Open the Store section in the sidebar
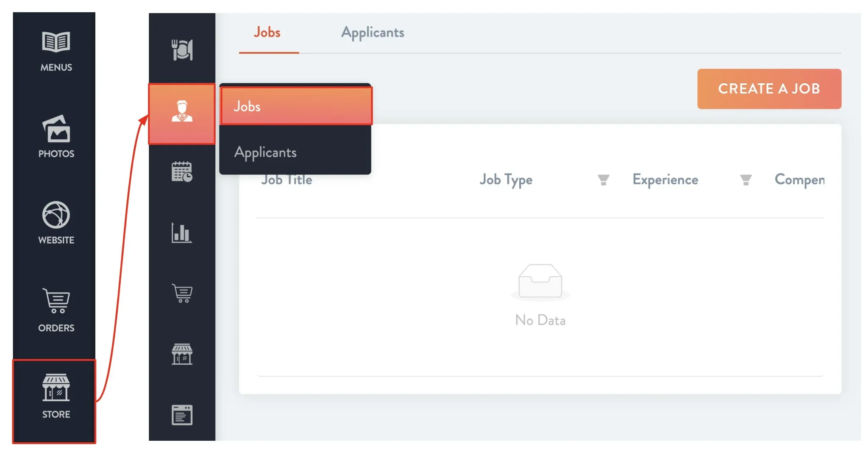This screenshot has width=868, height=453. pyautogui.click(x=54, y=401)
